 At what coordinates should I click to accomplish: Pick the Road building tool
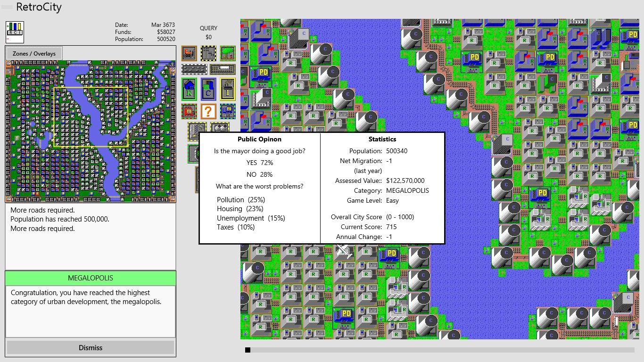click(194, 69)
